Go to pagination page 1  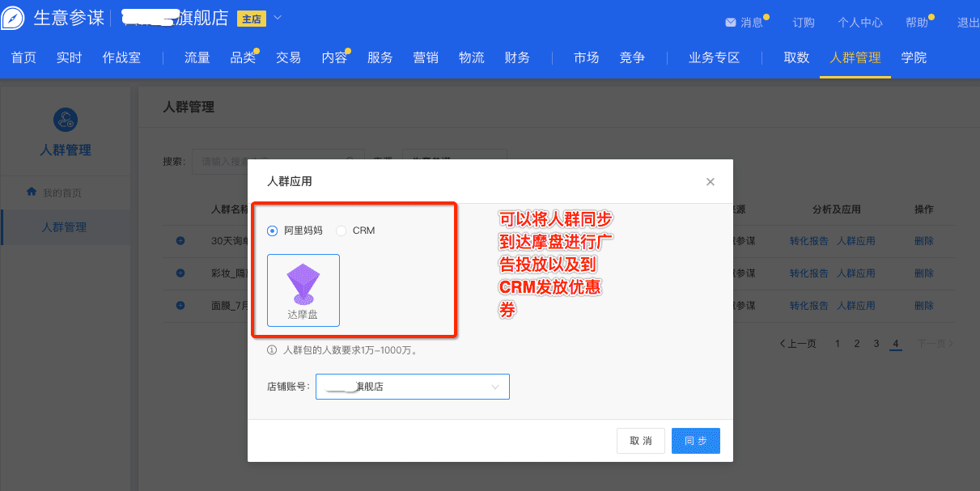pyautogui.click(x=838, y=344)
